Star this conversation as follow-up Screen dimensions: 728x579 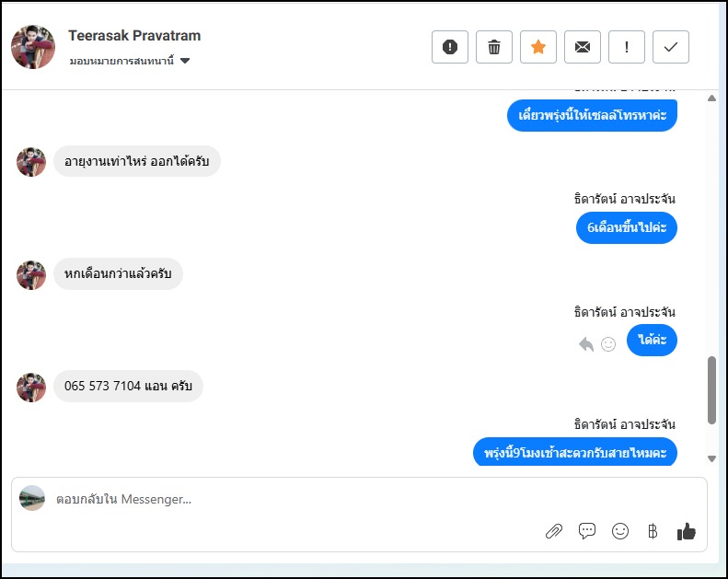[538, 47]
